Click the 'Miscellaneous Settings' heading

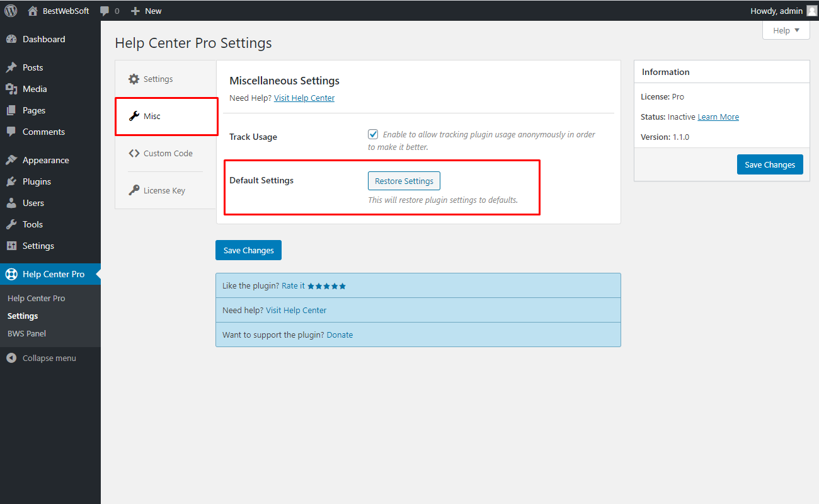pos(284,81)
